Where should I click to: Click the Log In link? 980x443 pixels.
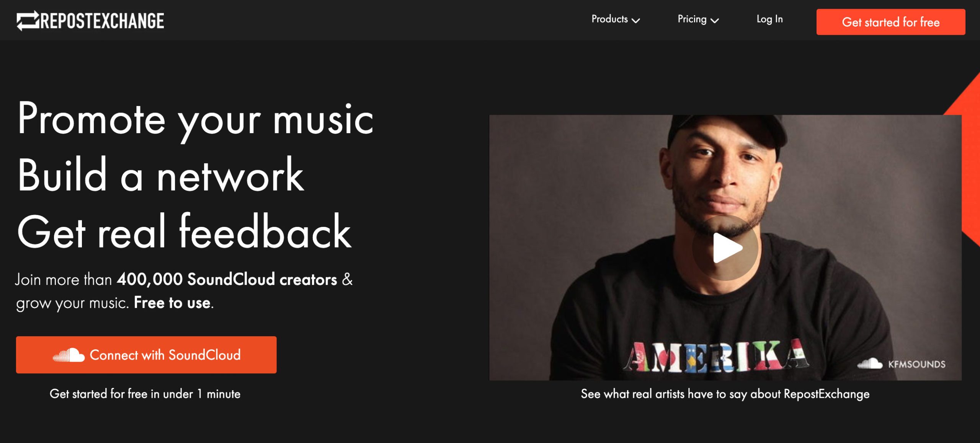pyautogui.click(x=769, y=19)
